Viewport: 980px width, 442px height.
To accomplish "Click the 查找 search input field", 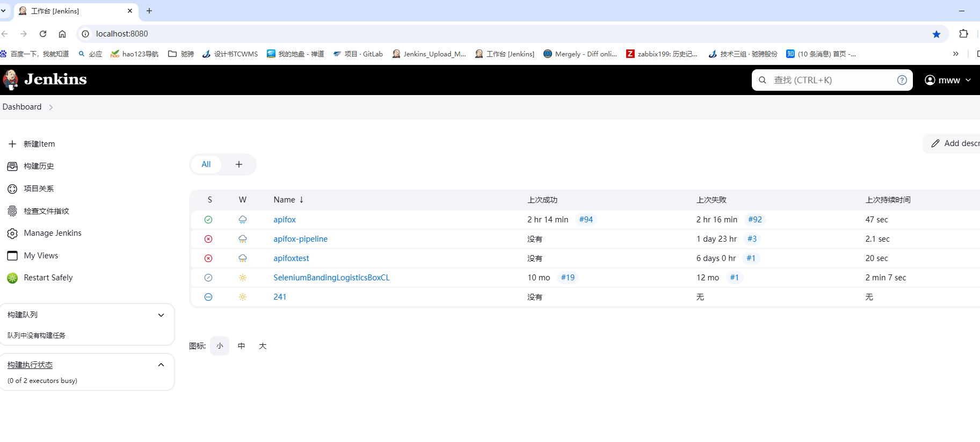I will pyautogui.click(x=832, y=80).
